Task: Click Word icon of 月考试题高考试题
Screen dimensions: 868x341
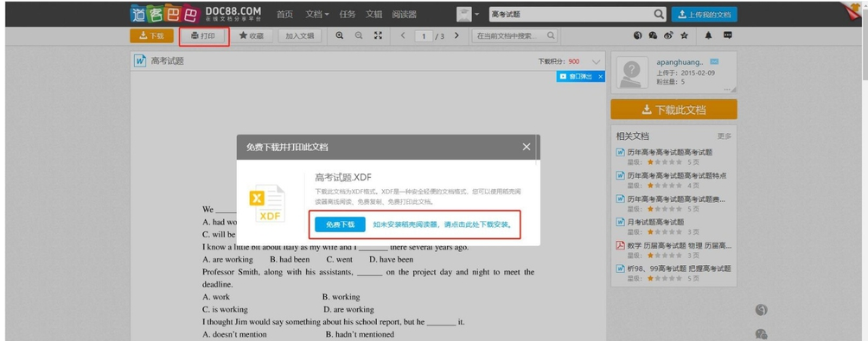Action: (x=621, y=222)
